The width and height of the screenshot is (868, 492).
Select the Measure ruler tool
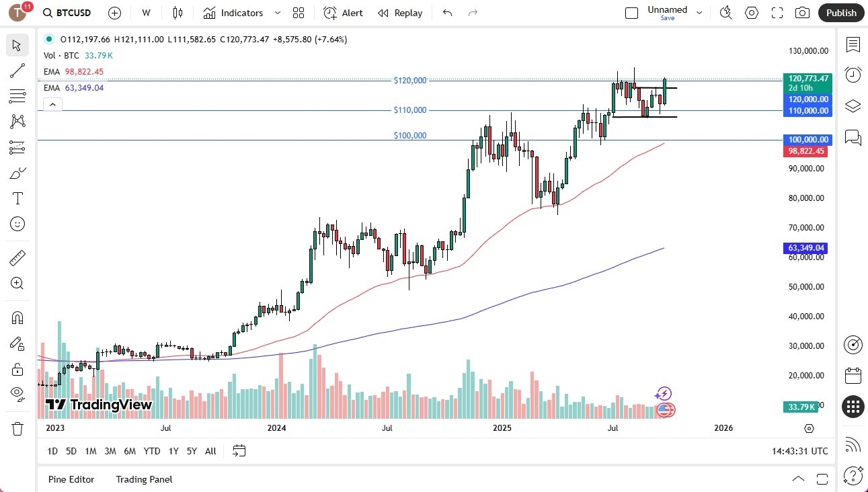(17, 257)
